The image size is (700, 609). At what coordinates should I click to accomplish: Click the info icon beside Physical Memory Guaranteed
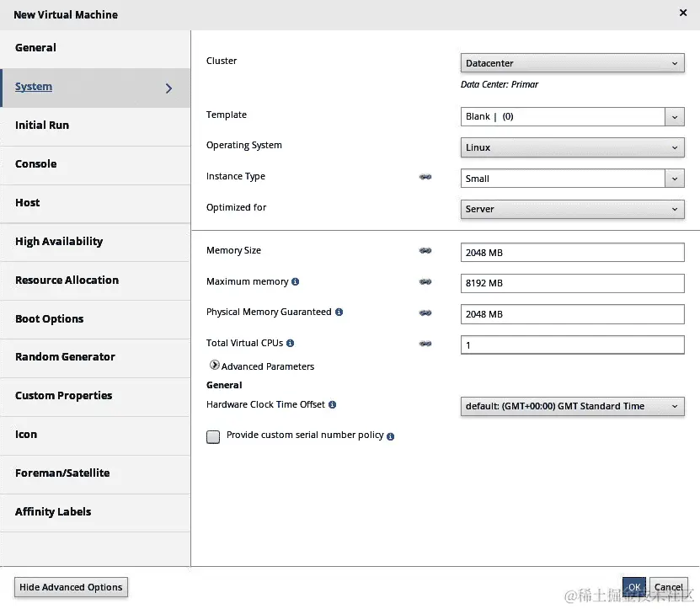coord(339,313)
